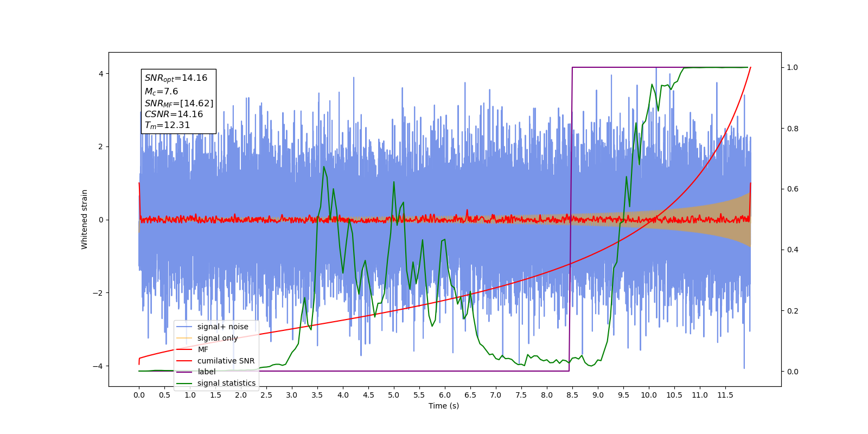Click the 'signal statistics' legend label

click(226, 383)
